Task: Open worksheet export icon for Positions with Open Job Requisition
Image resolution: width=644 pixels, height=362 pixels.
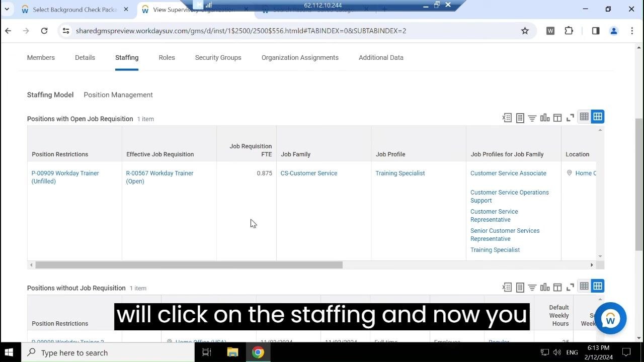Action: tap(520, 118)
